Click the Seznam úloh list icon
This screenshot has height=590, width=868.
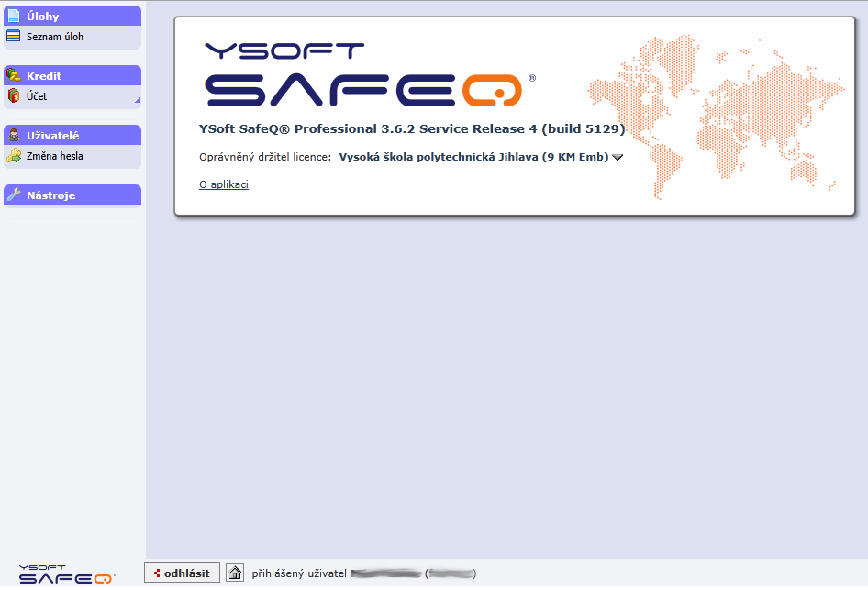tap(13, 37)
